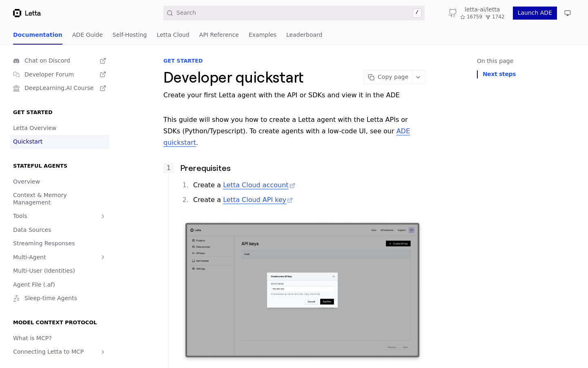Click external icon after Letta Cloud account
This screenshot has height=368, width=588.
point(292,186)
